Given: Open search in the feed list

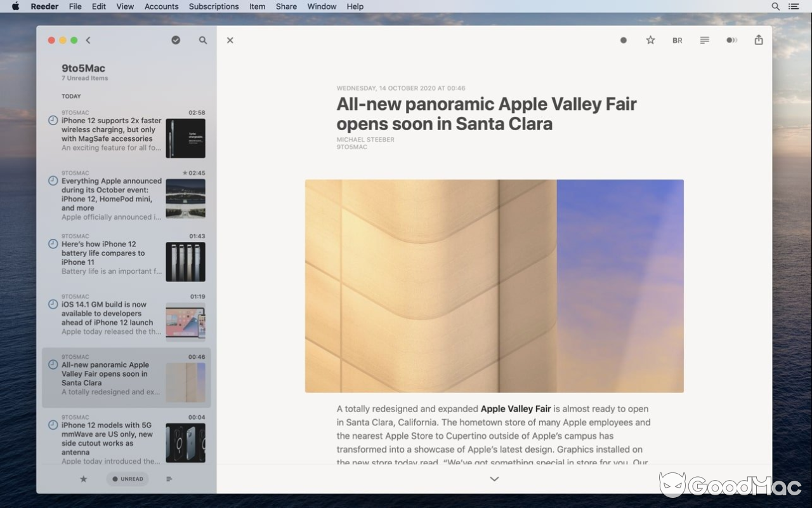Looking at the screenshot, I should pyautogui.click(x=203, y=40).
